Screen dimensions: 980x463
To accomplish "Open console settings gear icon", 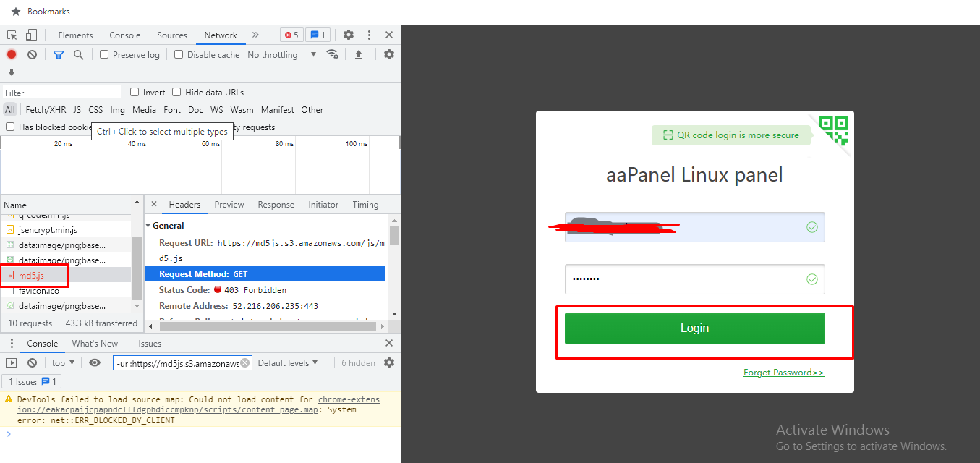I will pos(389,363).
